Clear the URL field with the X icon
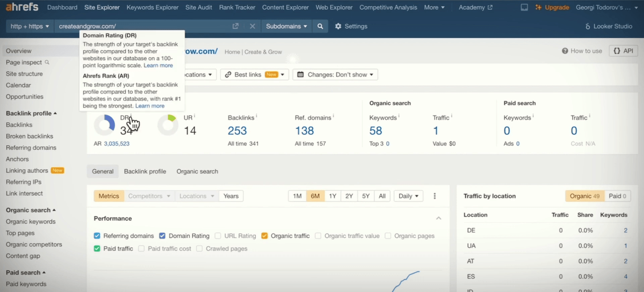 point(252,26)
